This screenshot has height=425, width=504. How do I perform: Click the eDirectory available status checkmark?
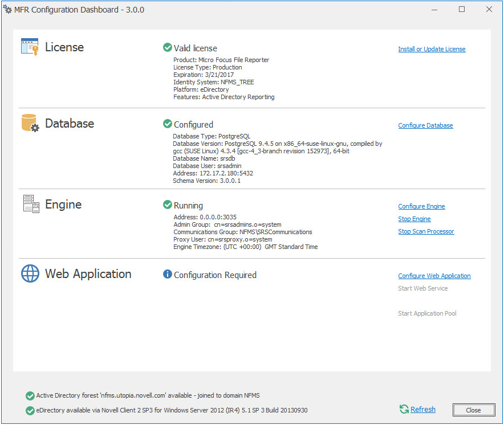pyautogui.click(x=30, y=410)
